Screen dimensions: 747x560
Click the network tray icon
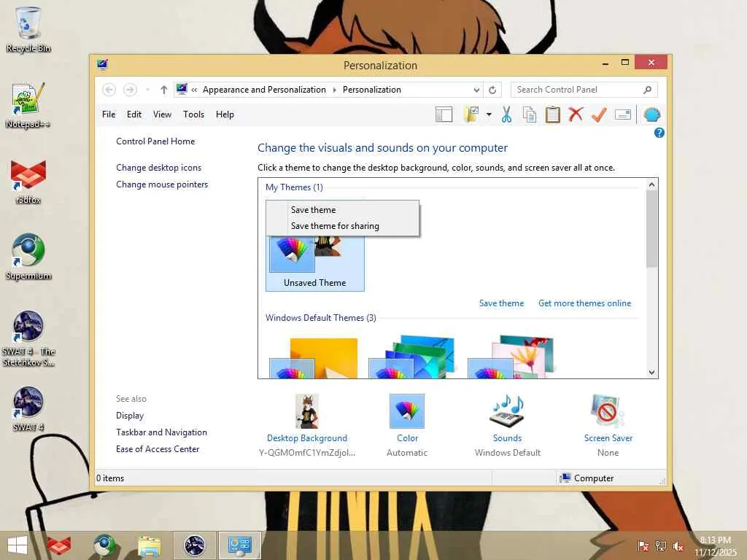660,546
